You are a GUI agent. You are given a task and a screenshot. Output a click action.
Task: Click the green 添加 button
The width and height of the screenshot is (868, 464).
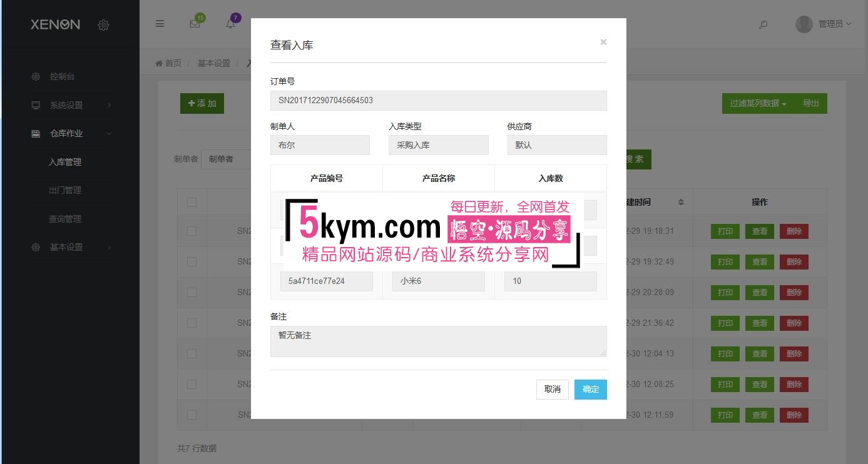(x=202, y=103)
